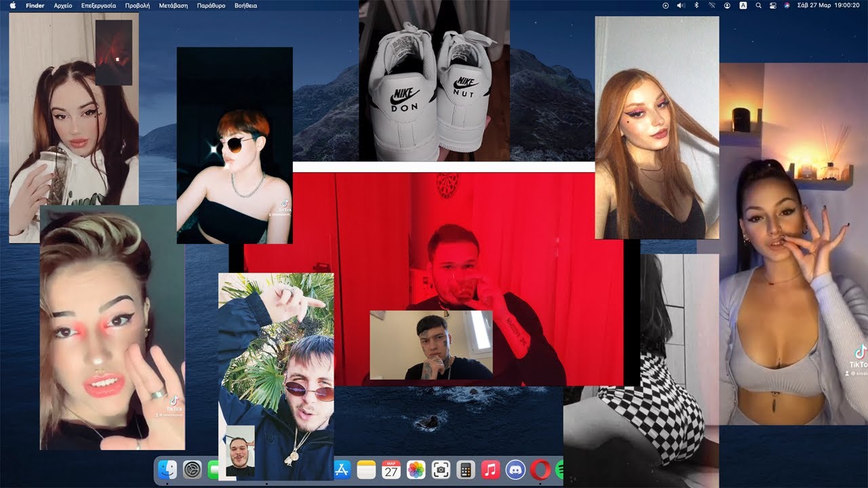The width and height of the screenshot is (868, 488).
Task: Open Finder from the Dock
Action: pyautogui.click(x=167, y=469)
